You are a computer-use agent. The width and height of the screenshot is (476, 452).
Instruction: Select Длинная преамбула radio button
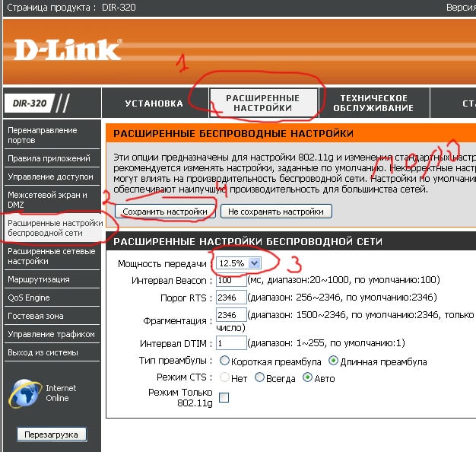(x=333, y=361)
